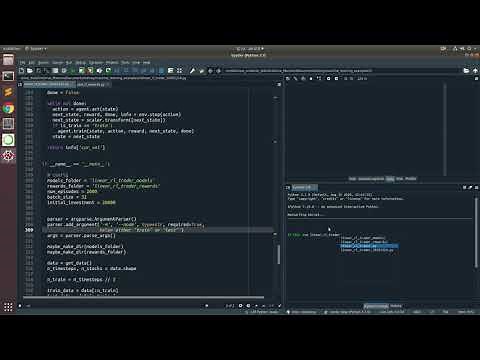Open editor tab browser icon left of tabs

coord(20,85)
